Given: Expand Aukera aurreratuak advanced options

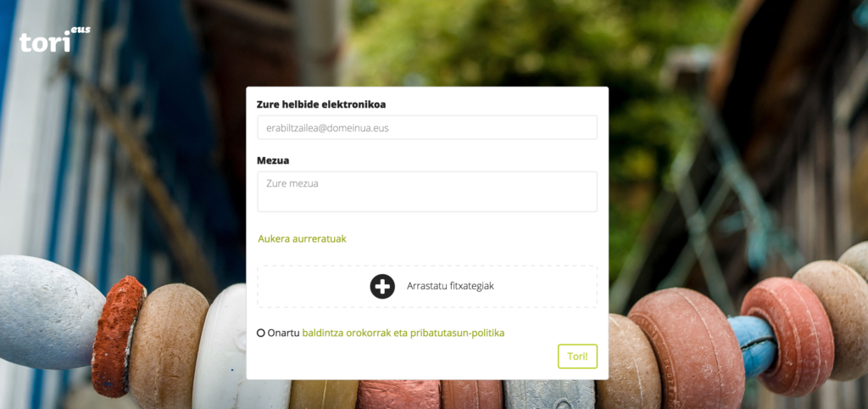Looking at the screenshot, I should pos(303,238).
